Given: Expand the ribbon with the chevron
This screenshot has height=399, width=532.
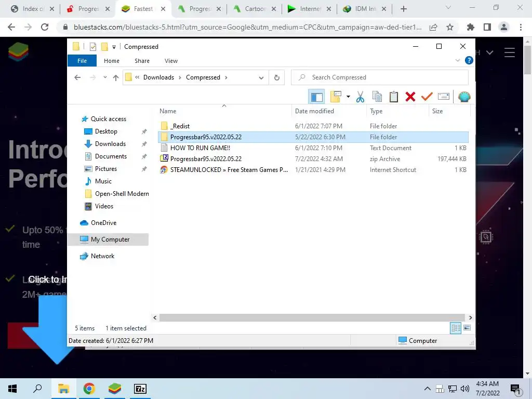Looking at the screenshot, I should point(457,60).
